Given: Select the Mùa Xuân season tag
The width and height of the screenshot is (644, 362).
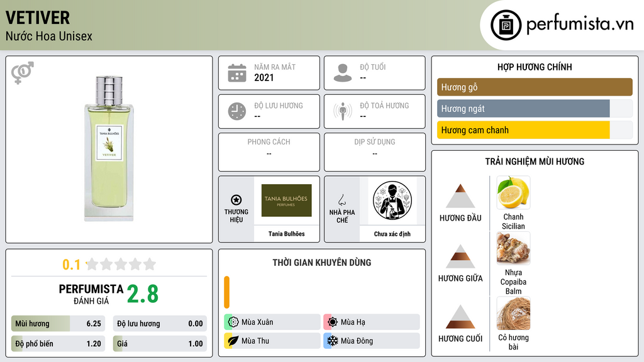Looking at the screenshot, I should (x=272, y=322).
